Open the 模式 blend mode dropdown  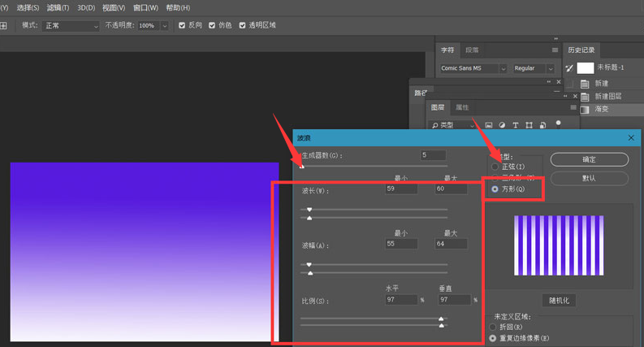pyautogui.click(x=71, y=25)
